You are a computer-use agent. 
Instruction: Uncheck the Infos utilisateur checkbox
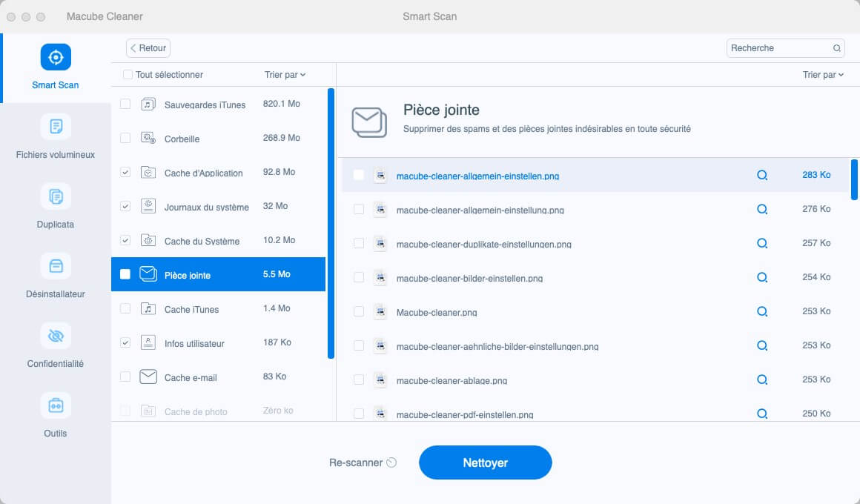(125, 342)
